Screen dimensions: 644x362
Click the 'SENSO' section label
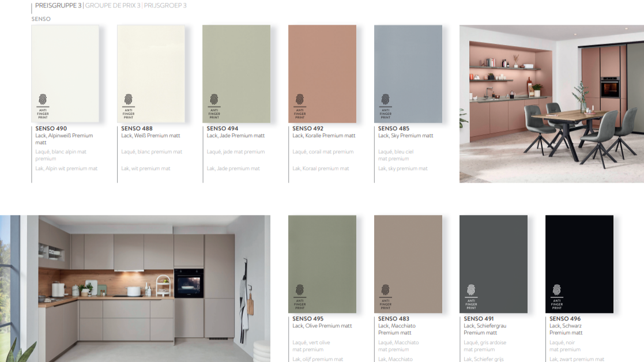41,19
